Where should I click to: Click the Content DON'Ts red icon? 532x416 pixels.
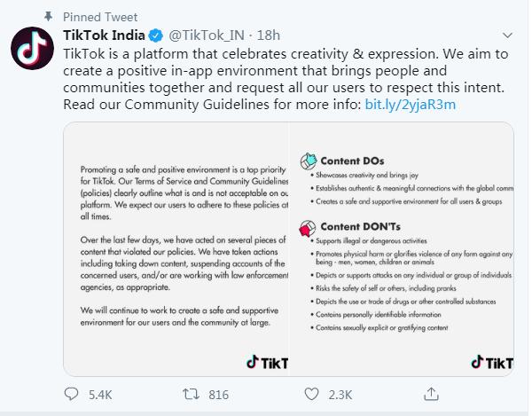[305, 230]
